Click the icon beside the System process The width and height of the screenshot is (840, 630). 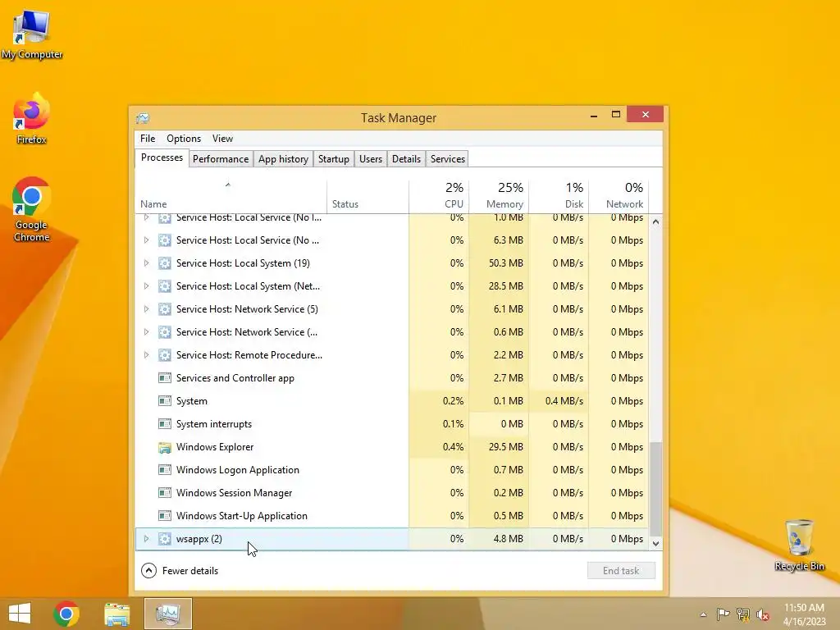pyautogui.click(x=165, y=401)
